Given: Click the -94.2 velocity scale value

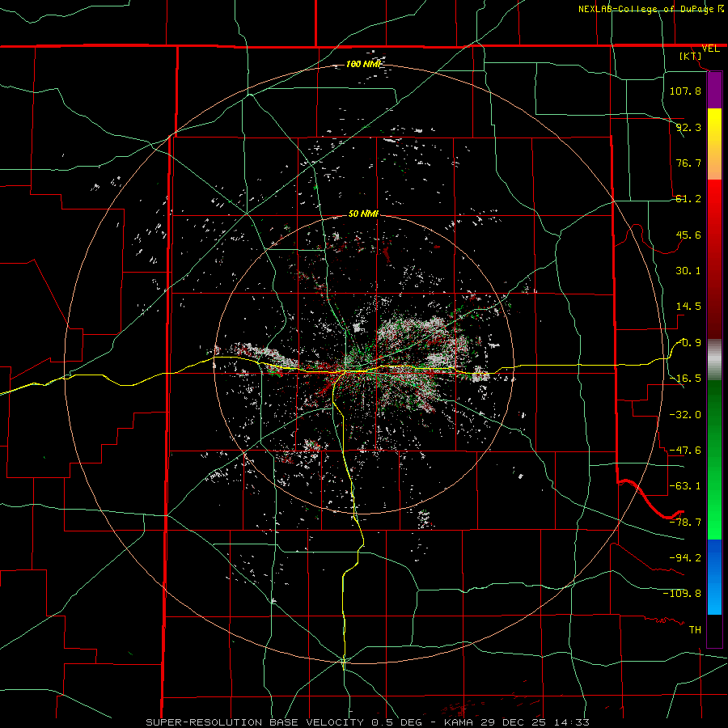Looking at the screenshot, I should (x=685, y=558).
